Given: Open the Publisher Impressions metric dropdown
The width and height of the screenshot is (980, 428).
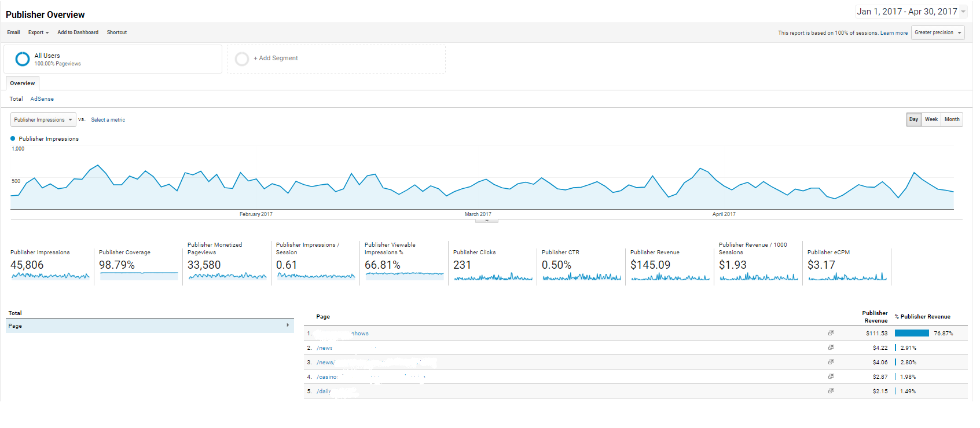Looking at the screenshot, I should point(43,120).
